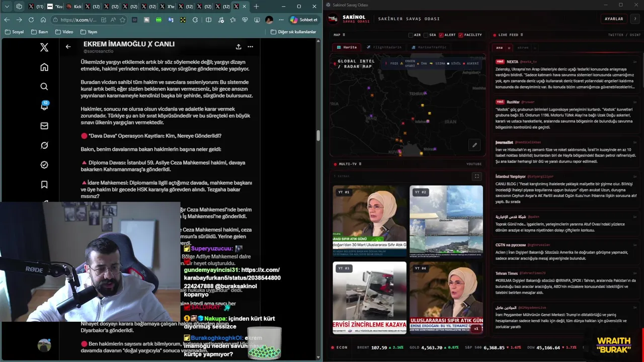Open the Tehran Times feed post
The image size is (644, 362).
click(x=566, y=283)
